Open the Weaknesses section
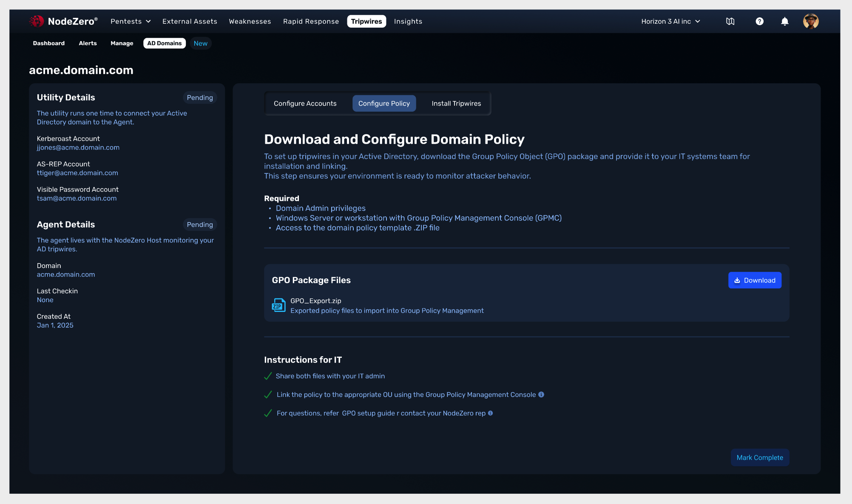The width and height of the screenshot is (852, 504). (x=250, y=21)
